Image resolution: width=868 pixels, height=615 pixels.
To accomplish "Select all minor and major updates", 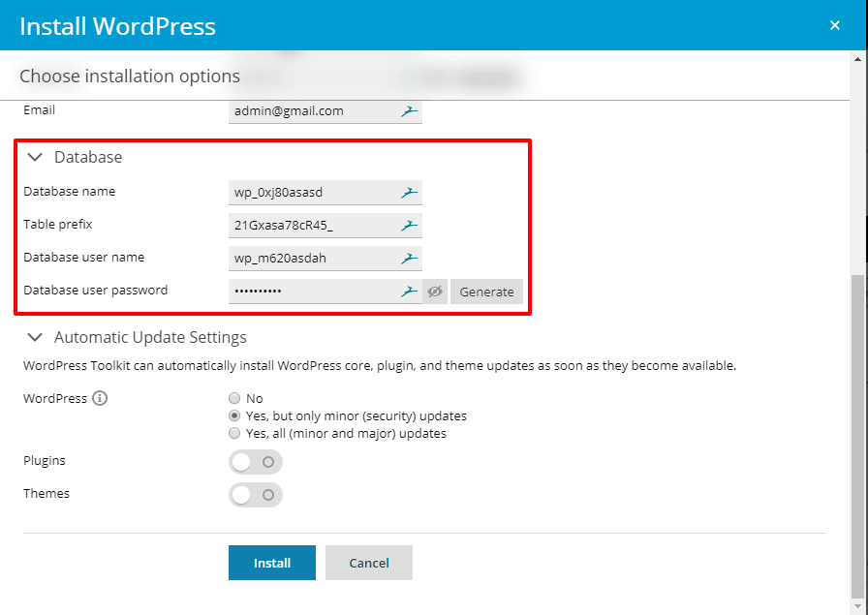I will click(x=234, y=433).
